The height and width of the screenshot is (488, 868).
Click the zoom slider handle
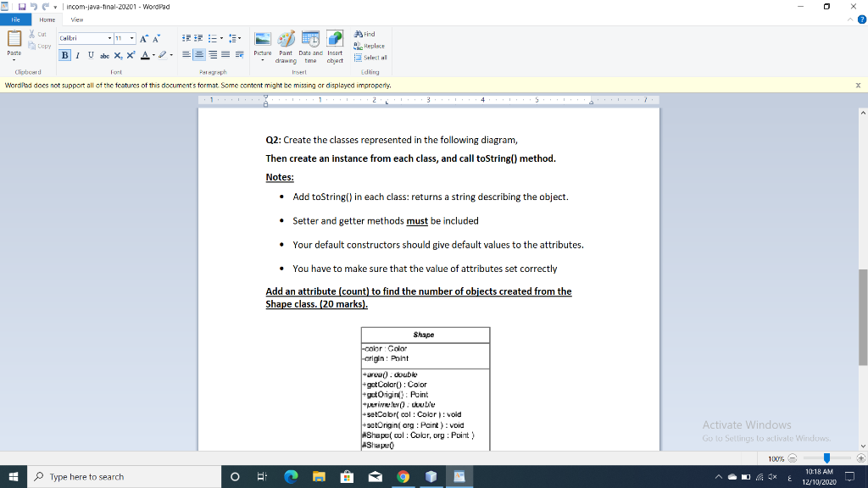pyautogui.click(x=826, y=458)
